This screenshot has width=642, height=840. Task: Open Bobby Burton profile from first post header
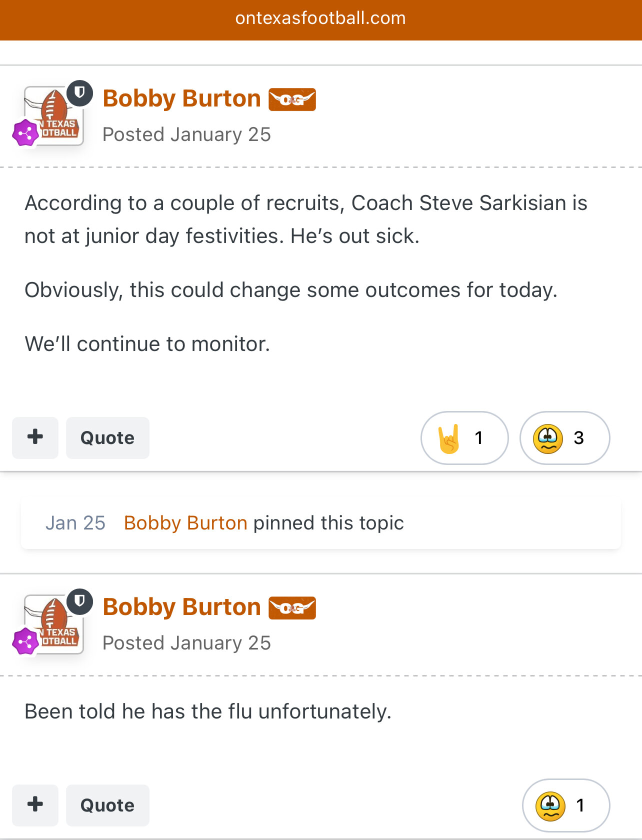181,98
